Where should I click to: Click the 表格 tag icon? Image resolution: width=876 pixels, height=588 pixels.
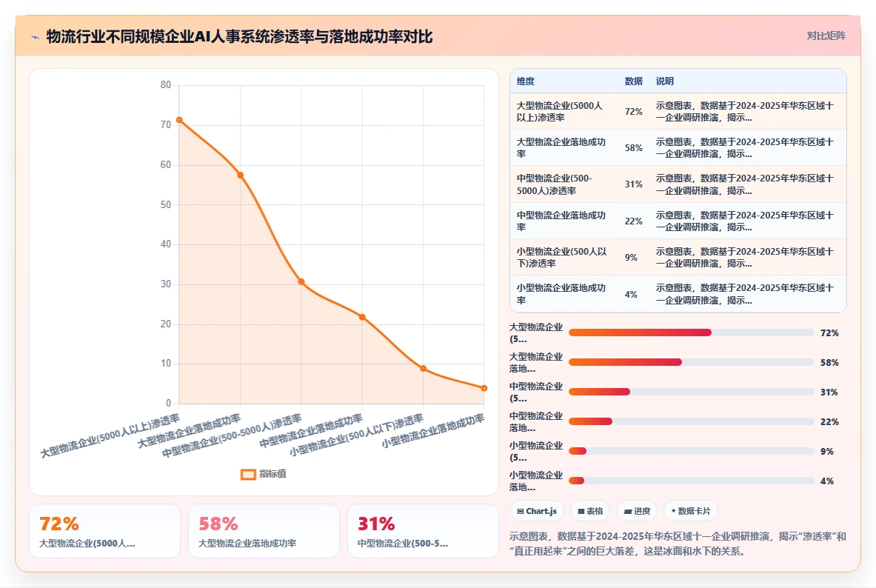coord(581,512)
